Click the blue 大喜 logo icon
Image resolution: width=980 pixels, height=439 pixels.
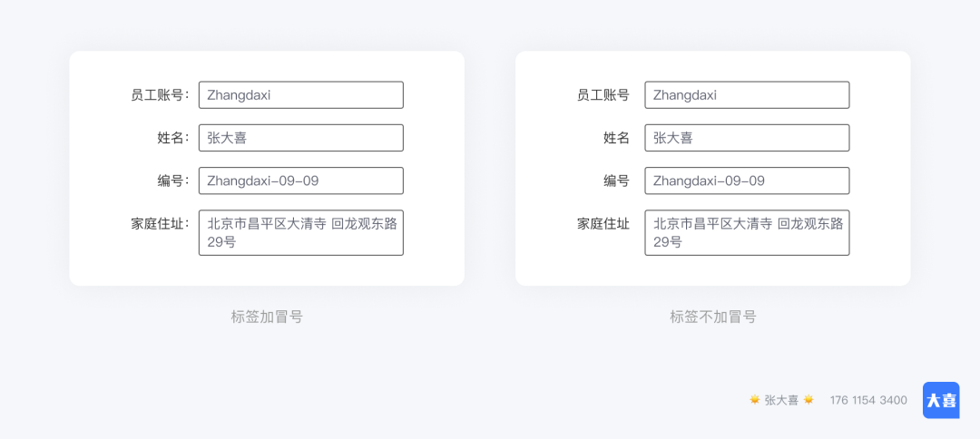941,400
